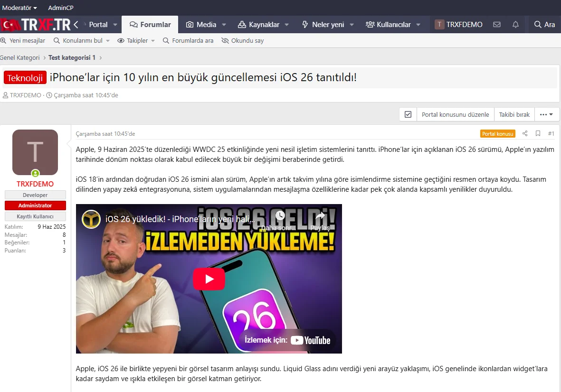Click the Kayıtlı Kullanıcı banner
This screenshot has width=561, height=392.
coord(35,216)
